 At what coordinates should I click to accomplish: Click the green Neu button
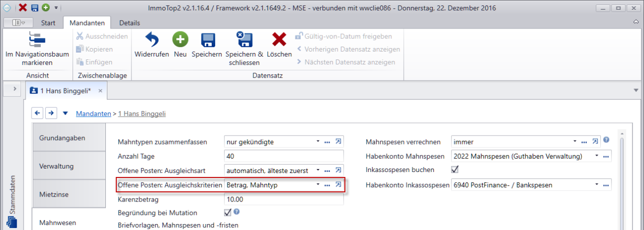(x=180, y=40)
